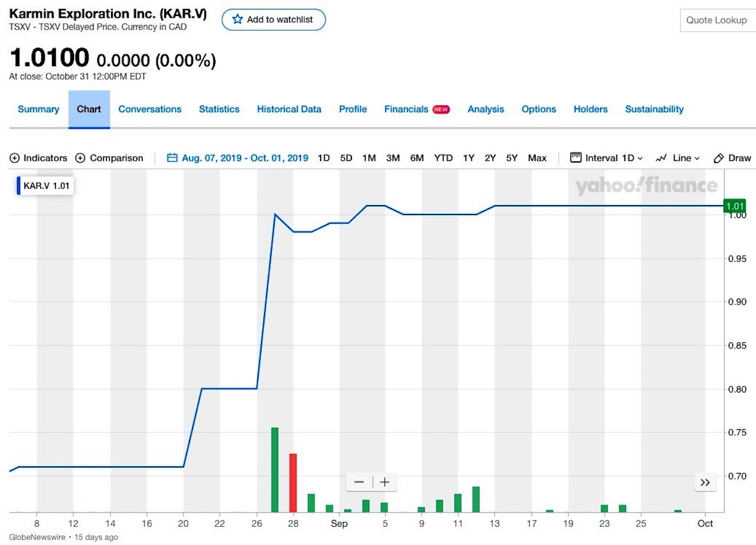The image size is (756, 545).
Task: Click the double-arrow scroll forward button
Action: click(x=705, y=482)
